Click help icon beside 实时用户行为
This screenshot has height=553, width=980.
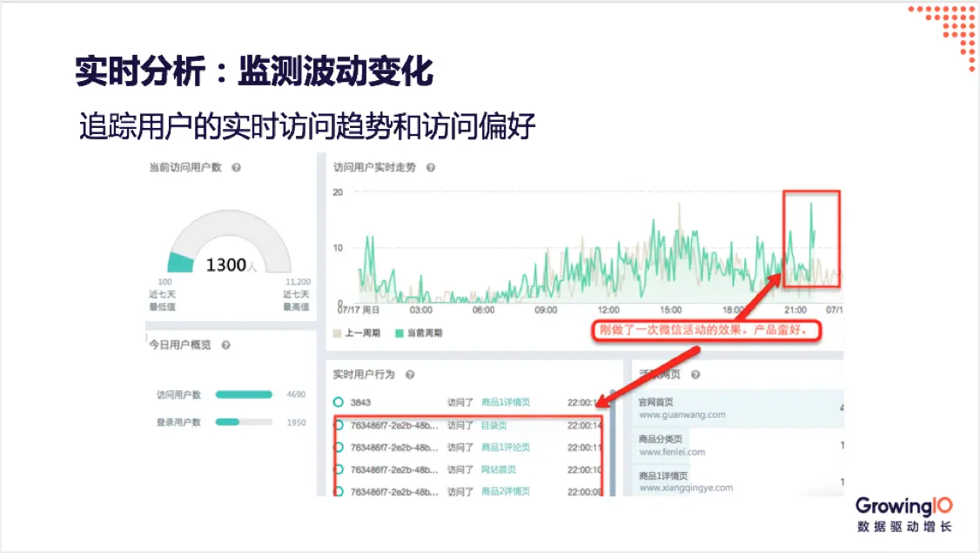(x=410, y=374)
